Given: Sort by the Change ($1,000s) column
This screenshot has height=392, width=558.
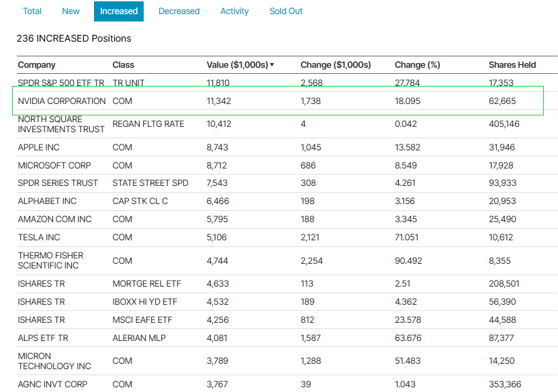Looking at the screenshot, I should click(335, 64).
